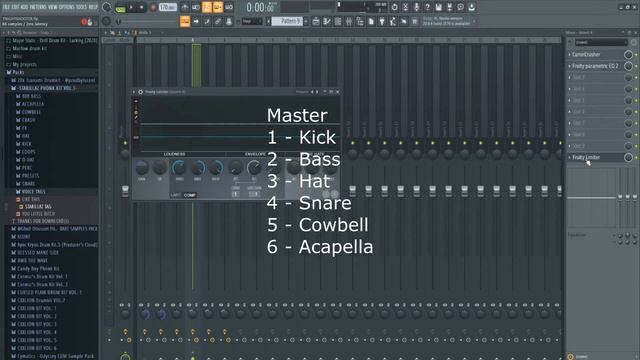Click the project files page icon

tap(371, 22)
